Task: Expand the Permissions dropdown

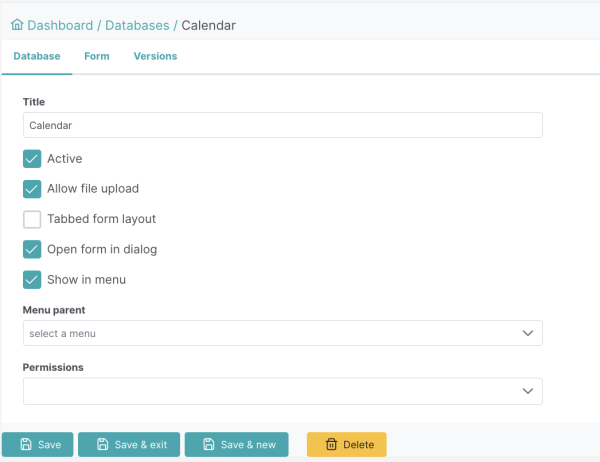Action: tap(282, 391)
